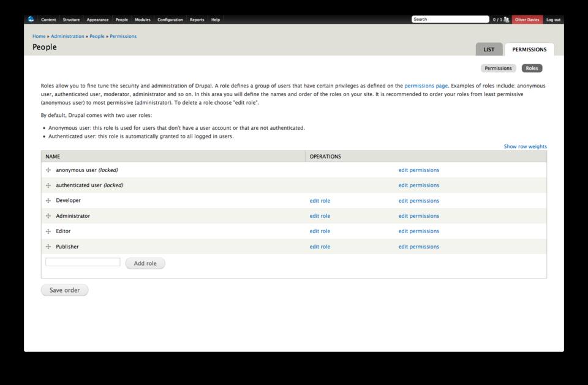This screenshot has width=588, height=385.
Task: Grab the drag handle for authenticated user
Action: click(48, 185)
